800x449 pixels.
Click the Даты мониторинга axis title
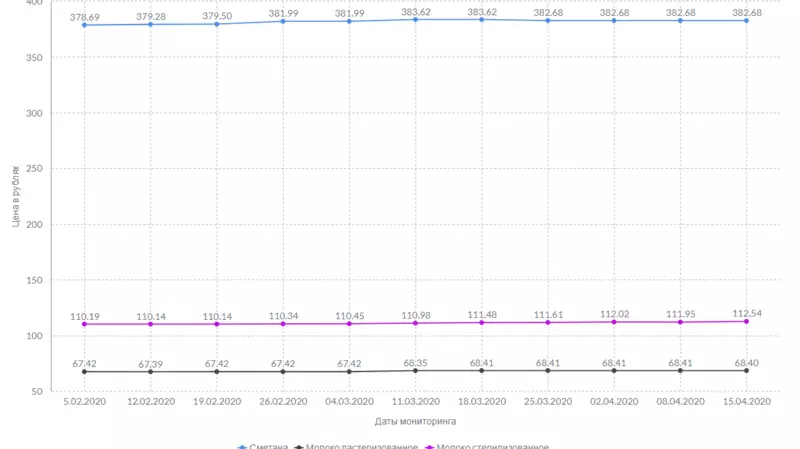point(415,421)
